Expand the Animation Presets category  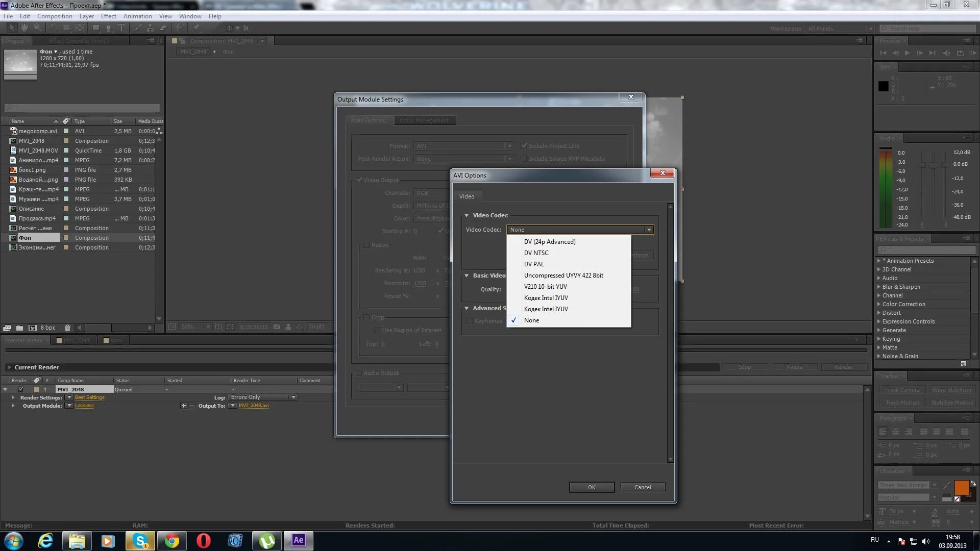pos(879,261)
